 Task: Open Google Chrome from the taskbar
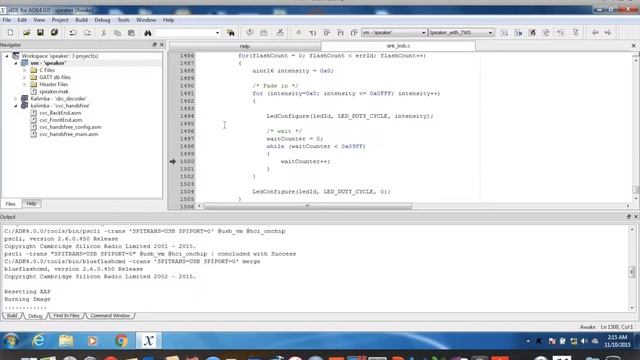(x=121, y=341)
